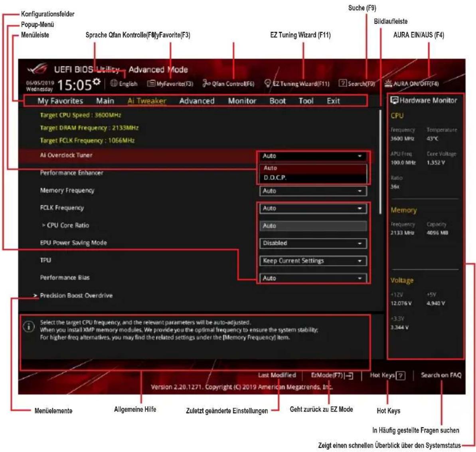Click the Last Modified button
Image resolution: width=476 pixels, height=452 pixels.
277,375
